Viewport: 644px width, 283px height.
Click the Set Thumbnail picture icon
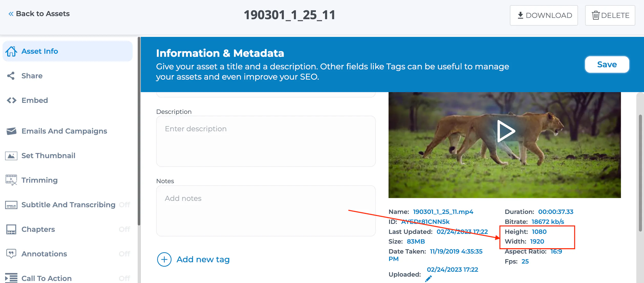[x=11, y=156]
